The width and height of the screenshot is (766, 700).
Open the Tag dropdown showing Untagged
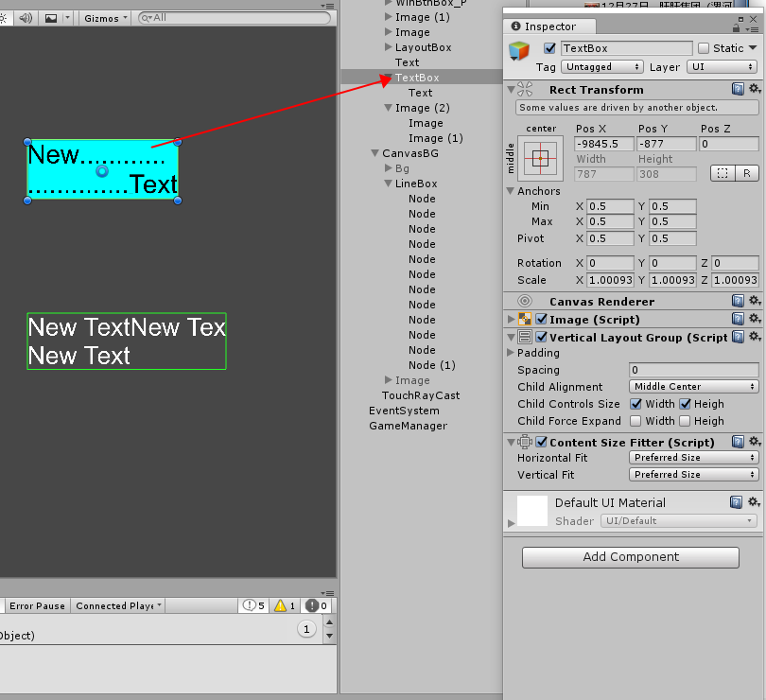click(602, 67)
